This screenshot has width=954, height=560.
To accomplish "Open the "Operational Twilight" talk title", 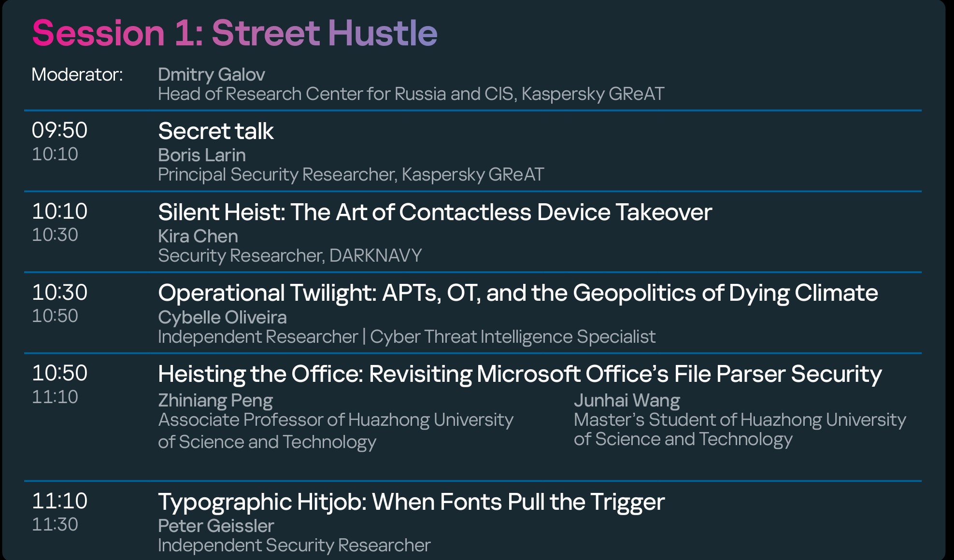I will [517, 293].
